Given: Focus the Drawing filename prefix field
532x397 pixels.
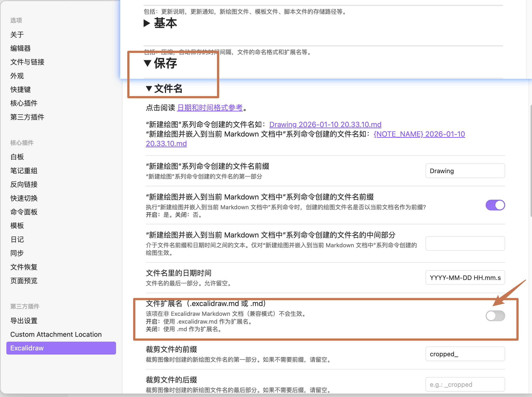Looking at the screenshot, I should click(465, 171).
